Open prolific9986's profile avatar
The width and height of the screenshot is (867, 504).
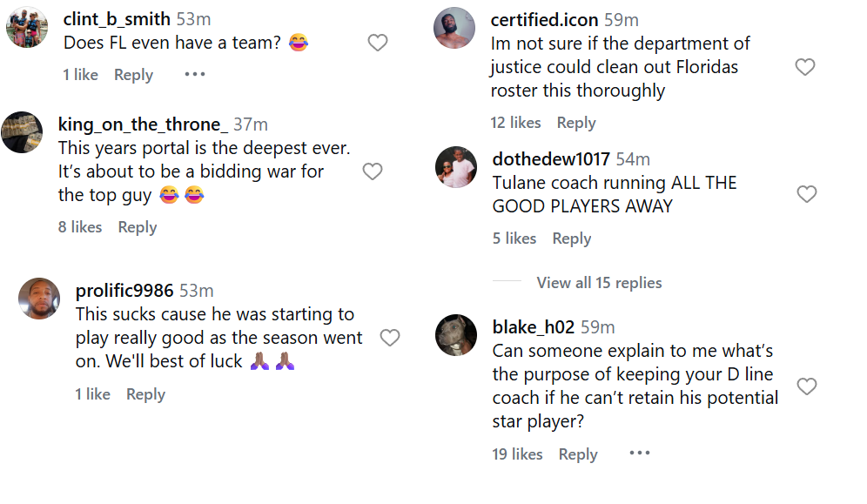[39, 299]
